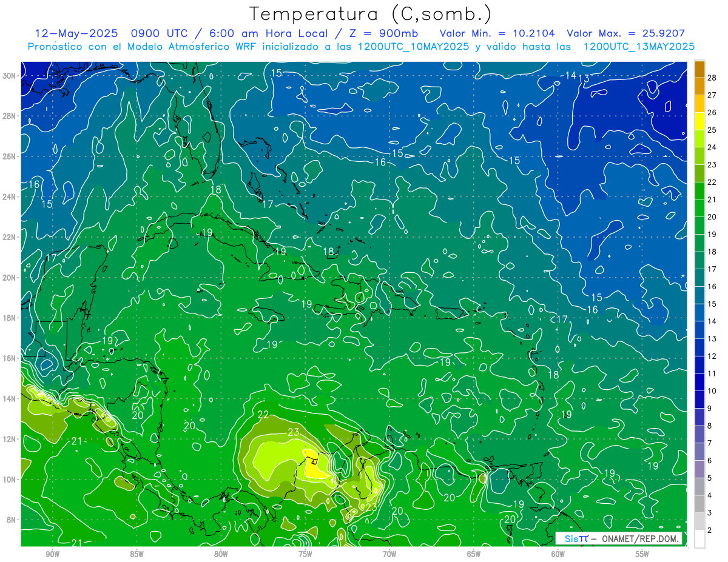Viewport: 728px width, 562px height.
Task: Click the "1200UTC_10MAY2025" initialization timestamp
Action: pos(412,47)
